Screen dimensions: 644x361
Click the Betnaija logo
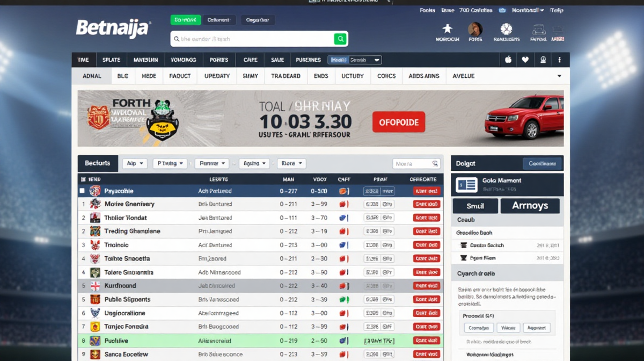[114, 28]
